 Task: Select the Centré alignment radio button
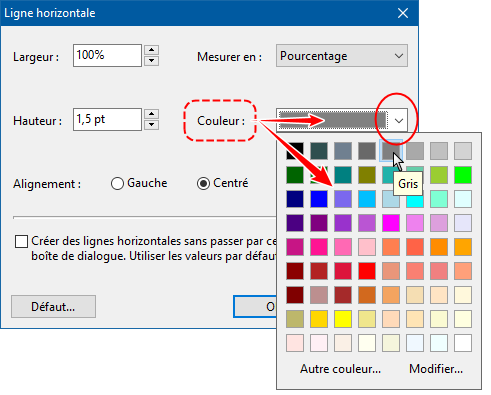coord(203,183)
